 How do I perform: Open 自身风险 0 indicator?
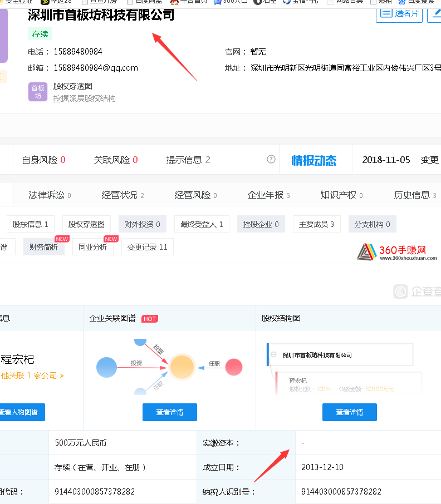pyautogui.click(x=43, y=160)
